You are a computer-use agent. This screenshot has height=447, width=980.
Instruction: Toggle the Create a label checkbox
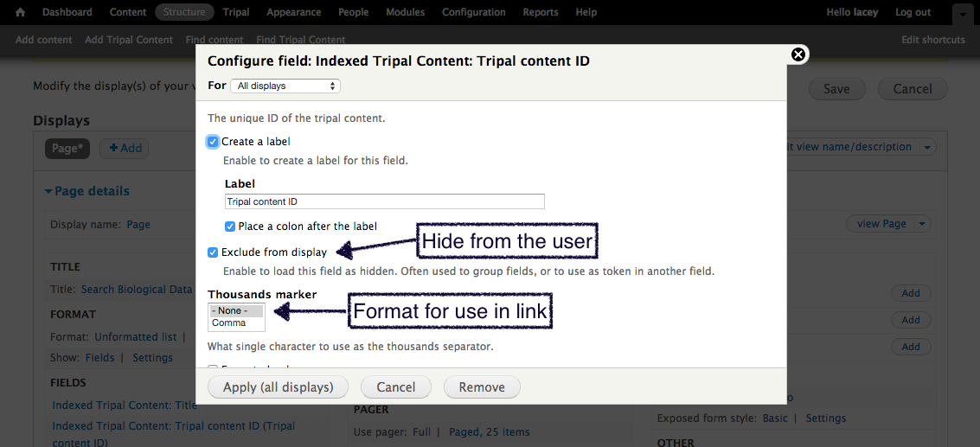click(x=213, y=142)
